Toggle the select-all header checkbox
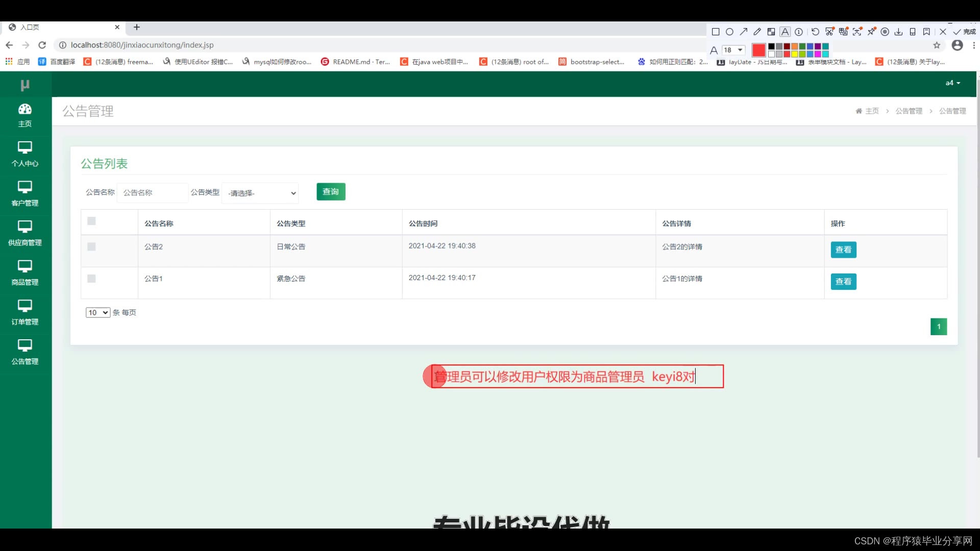The image size is (980, 551). [x=91, y=221]
